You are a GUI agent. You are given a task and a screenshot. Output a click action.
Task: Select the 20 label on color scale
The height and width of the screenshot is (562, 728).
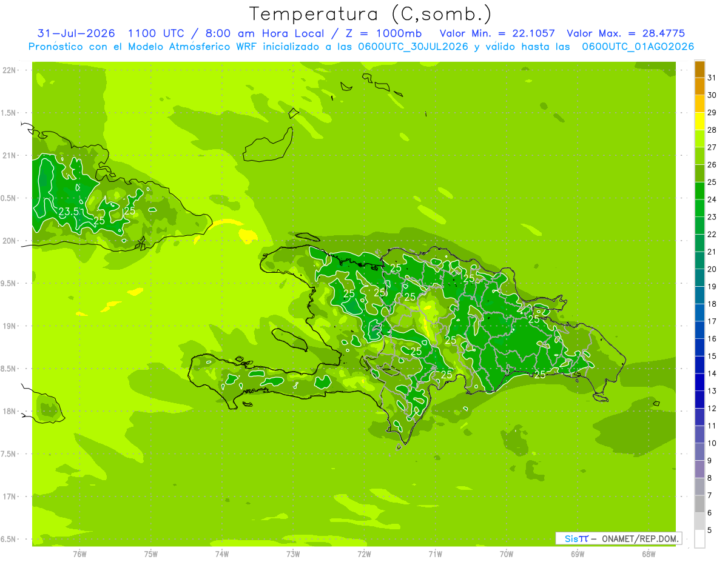click(x=712, y=269)
